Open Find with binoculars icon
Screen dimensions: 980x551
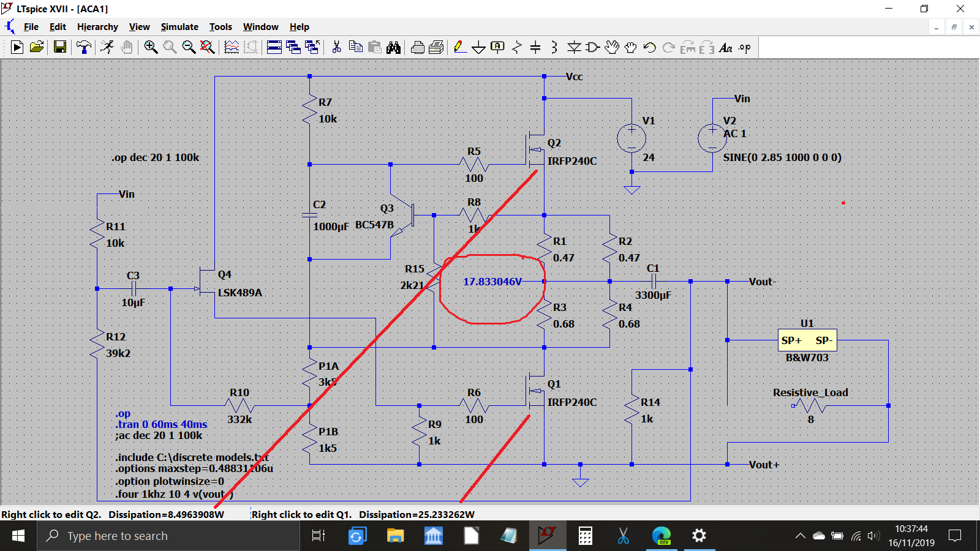(x=394, y=47)
